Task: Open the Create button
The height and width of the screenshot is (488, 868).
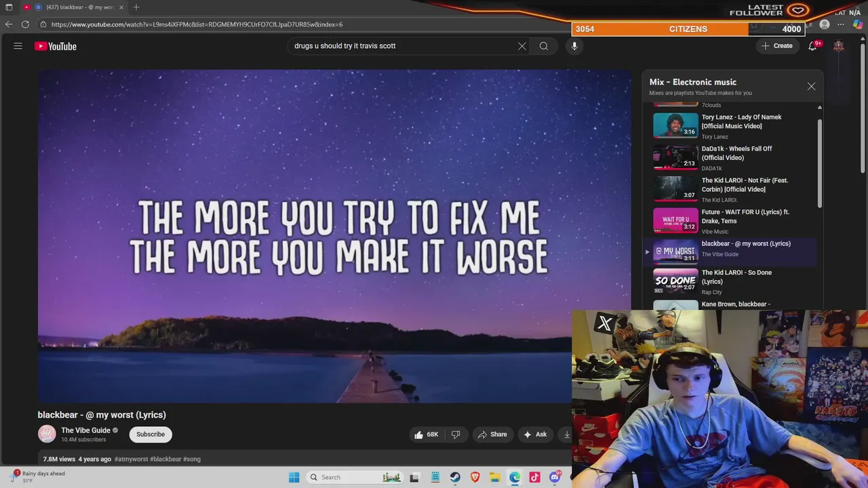Action: pos(777,46)
